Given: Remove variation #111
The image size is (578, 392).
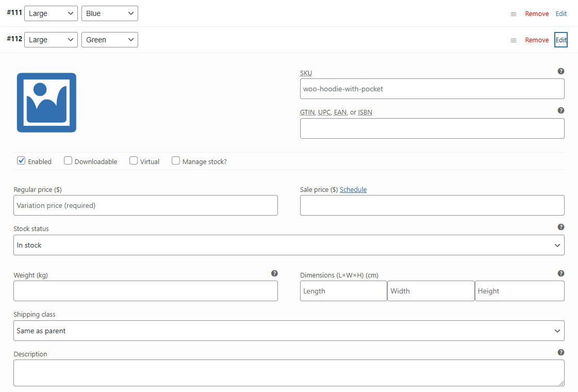Looking at the screenshot, I should click(537, 14).
